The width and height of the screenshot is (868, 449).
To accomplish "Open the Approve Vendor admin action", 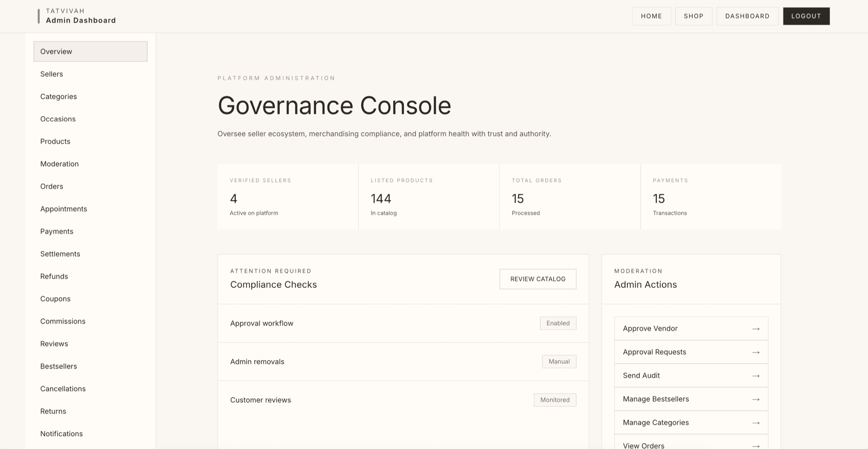I will [691, 328].
